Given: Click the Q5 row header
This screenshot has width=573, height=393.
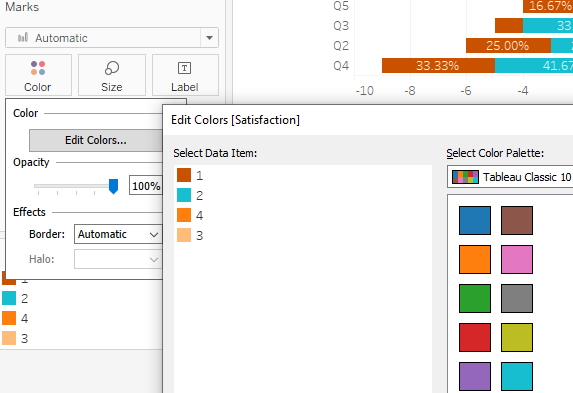Looking at the screenshot, I should point(341,6).
